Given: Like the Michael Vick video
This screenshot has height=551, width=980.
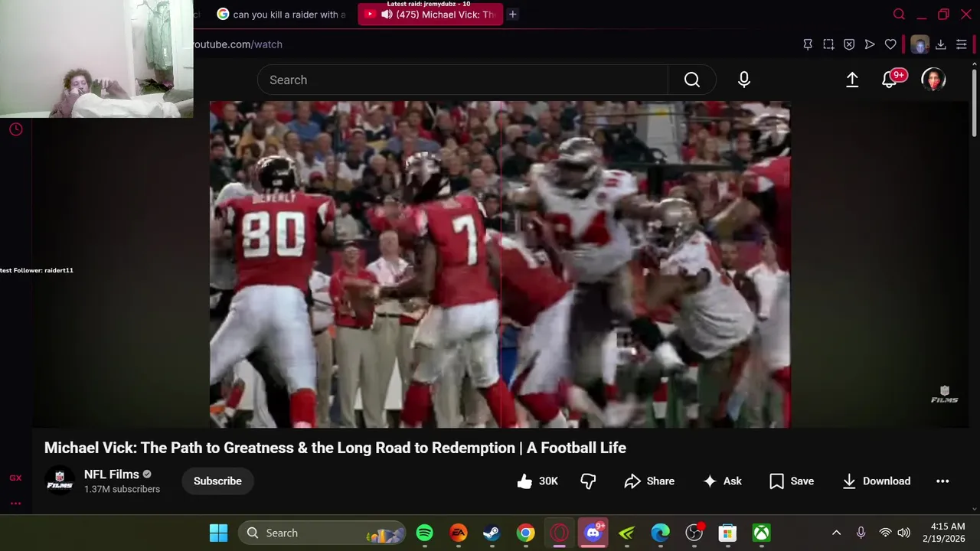Looking at the screenshot, I should 537,481.
